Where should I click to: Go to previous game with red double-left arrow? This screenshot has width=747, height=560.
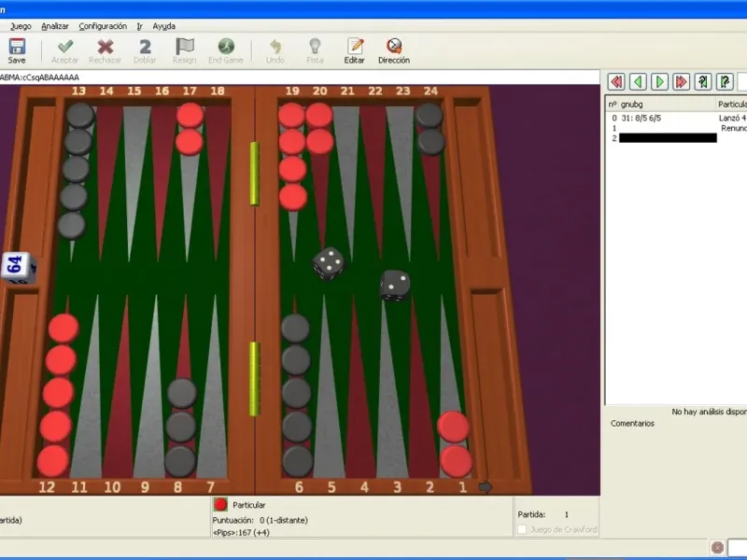click(x=616, y=82)
